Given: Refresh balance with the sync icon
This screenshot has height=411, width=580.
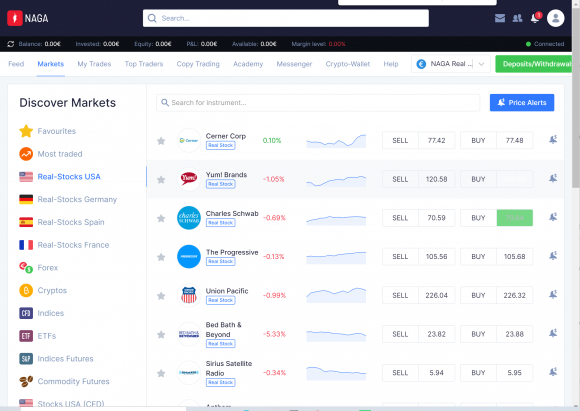Looking at the screenshot, I should tap(11, 44).
